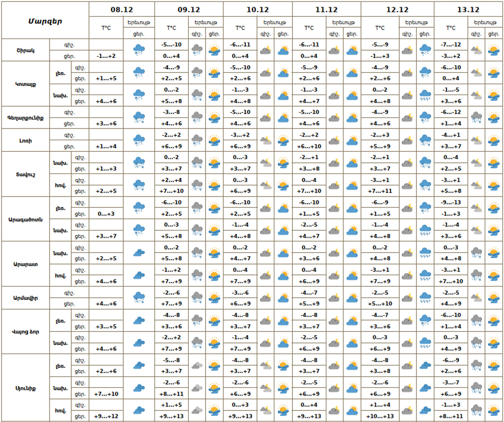Click Սյունիք հով. 08.12 blue cloud icon
This screenshot has height=422, width=504.
(x=139, y=410)
